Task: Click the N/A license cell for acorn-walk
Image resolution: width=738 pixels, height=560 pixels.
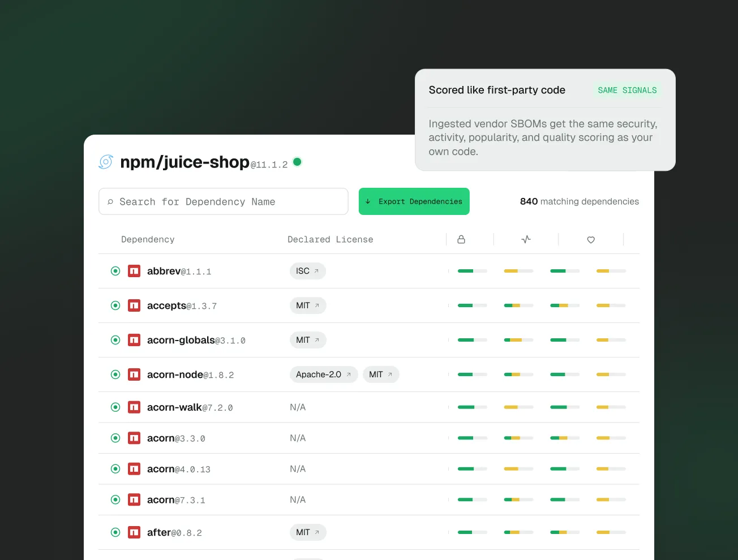Action: (298, 407)
